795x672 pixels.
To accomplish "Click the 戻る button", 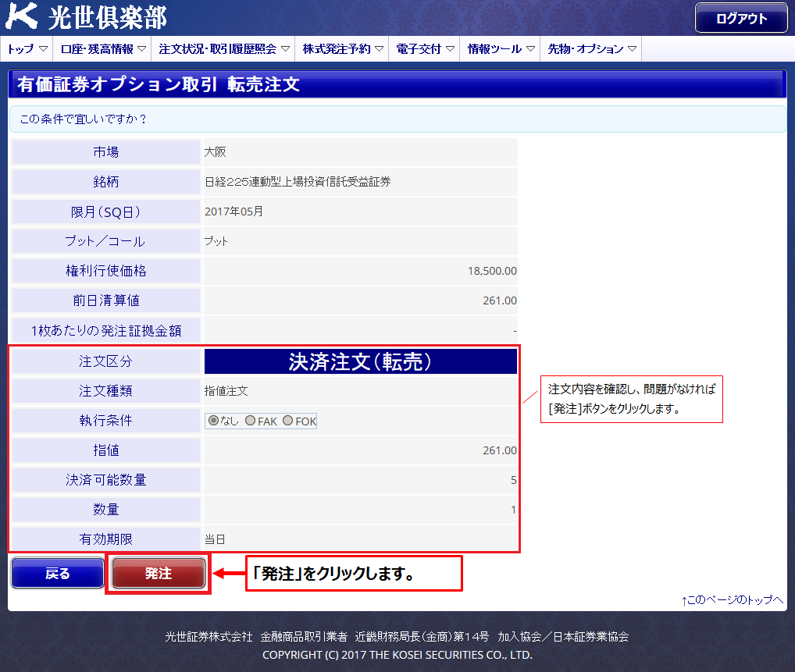I will click(57, 573).
